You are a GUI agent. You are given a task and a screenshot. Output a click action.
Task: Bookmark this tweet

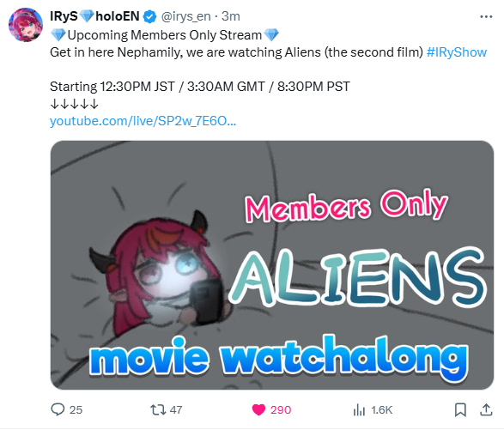click(x=460, y=410)
